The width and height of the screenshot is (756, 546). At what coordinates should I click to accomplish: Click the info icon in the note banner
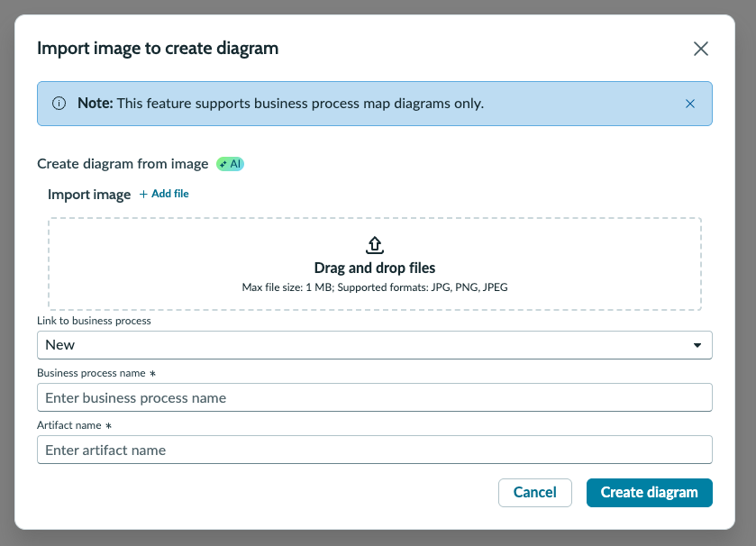[x=59, y=104]
